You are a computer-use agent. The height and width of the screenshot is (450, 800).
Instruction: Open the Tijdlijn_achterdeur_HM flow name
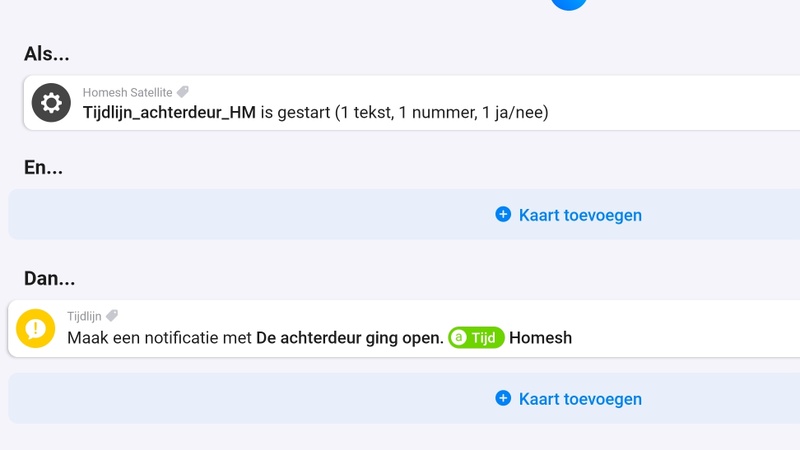(x=169, y=113)
